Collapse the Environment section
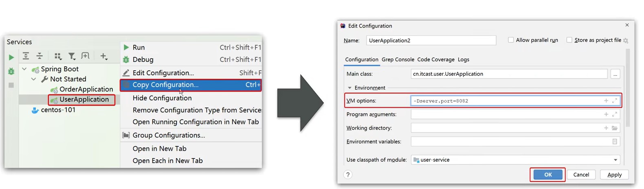The width and height of the screenshot is (644, 189). pos(349,88)
